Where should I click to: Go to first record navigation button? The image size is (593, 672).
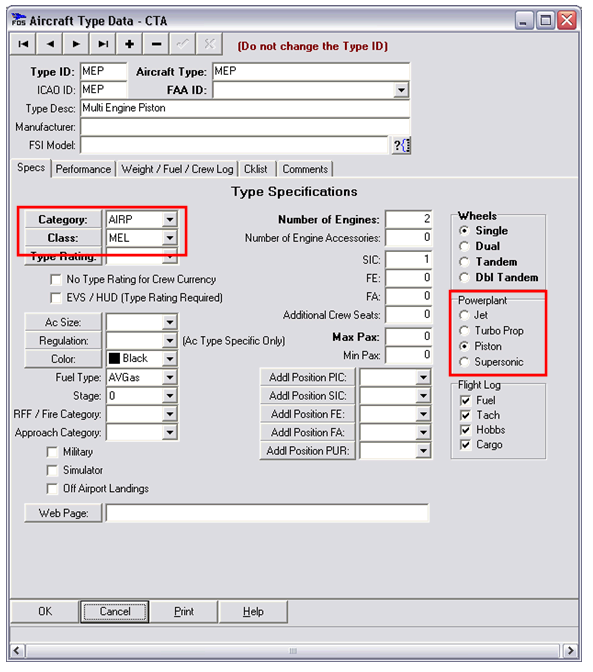click(x=24, y=44)
